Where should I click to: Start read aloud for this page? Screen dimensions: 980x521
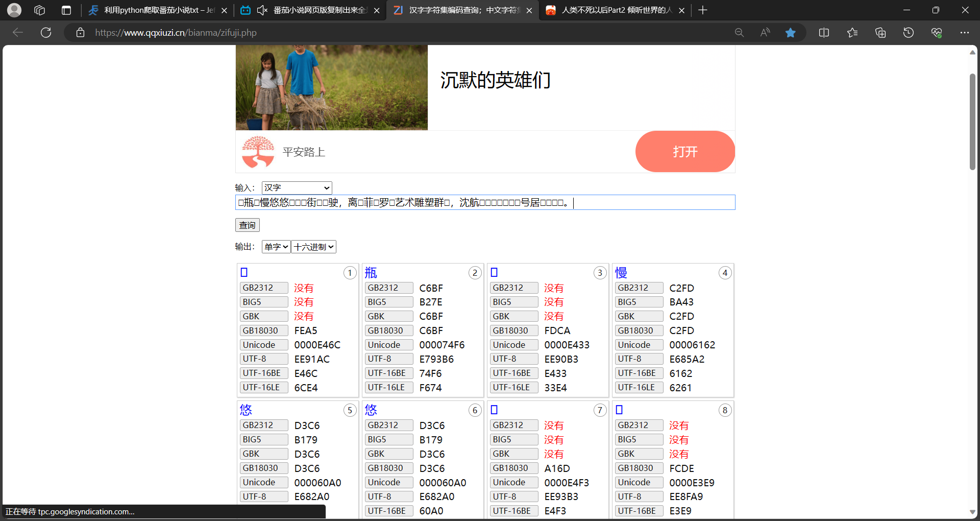click(x=765, y=32)
